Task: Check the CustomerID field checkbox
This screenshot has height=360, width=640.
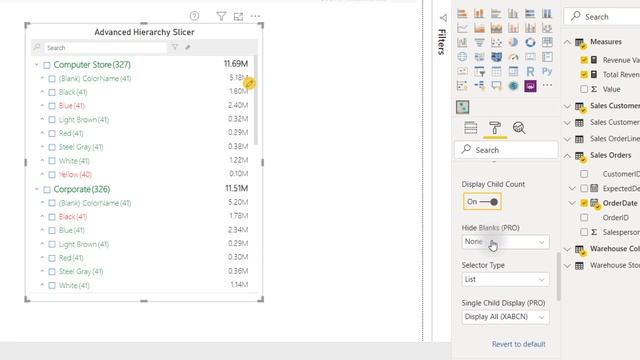Action: (x=584, y=174)
